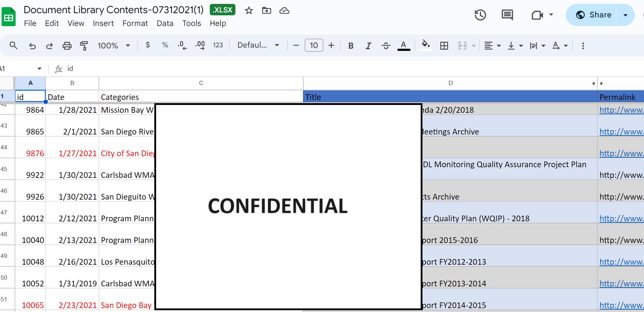Increase decimal places

200,45
